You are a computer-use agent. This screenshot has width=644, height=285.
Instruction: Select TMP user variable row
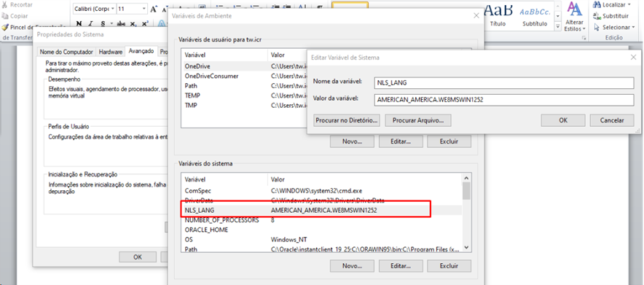click(244, 106)
